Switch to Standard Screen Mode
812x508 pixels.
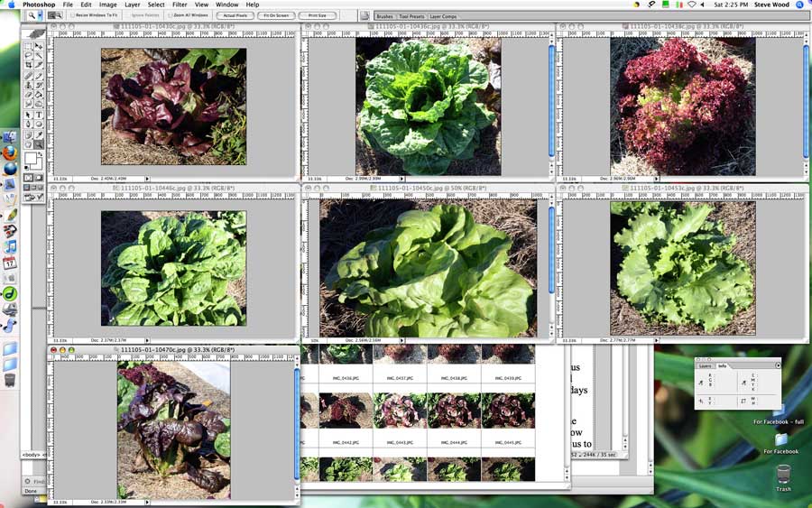point(26,188)
